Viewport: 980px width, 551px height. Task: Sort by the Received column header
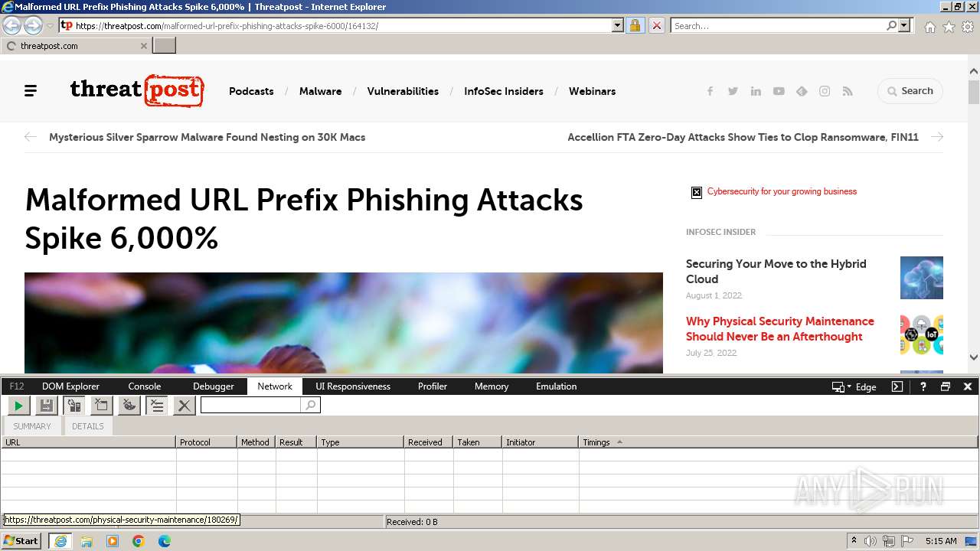[429, 442]
